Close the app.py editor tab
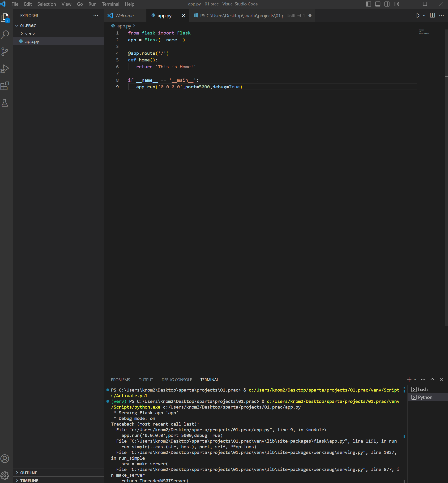 point(183,16)
